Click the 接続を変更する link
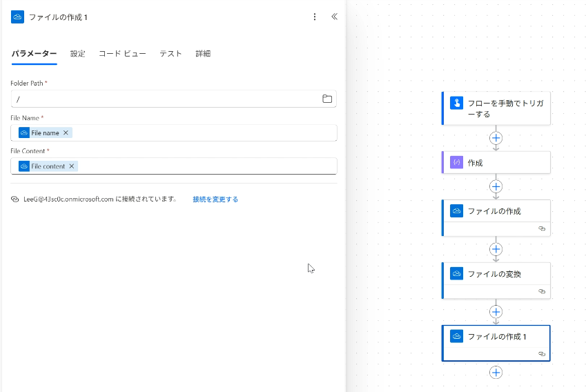 pos(215,199)
